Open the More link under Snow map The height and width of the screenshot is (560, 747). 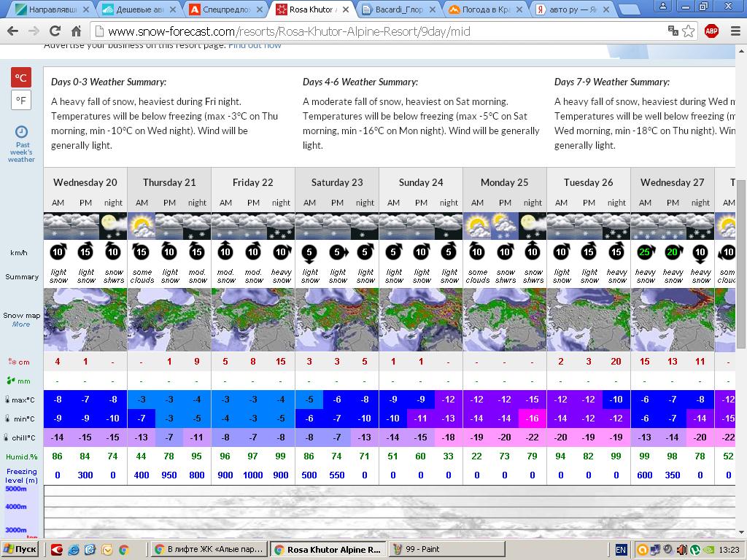(x=21, y=324)
